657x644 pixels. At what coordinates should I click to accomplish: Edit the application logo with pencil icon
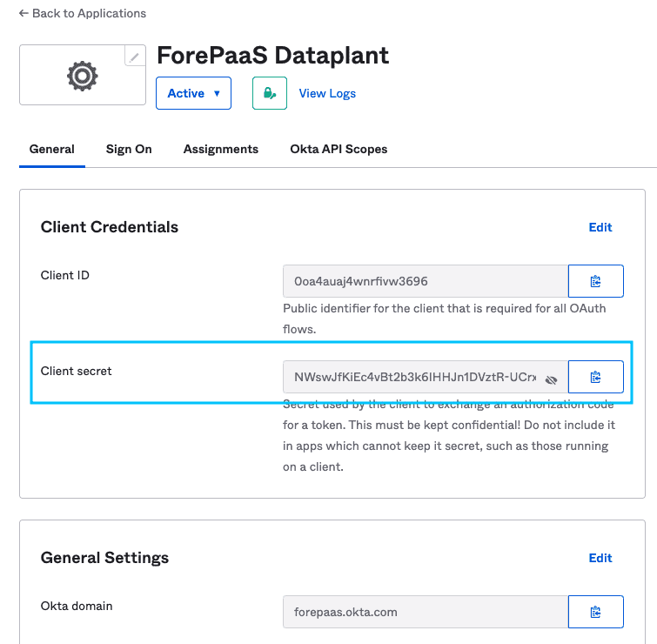pyautogui.click(x=135, y=57)
